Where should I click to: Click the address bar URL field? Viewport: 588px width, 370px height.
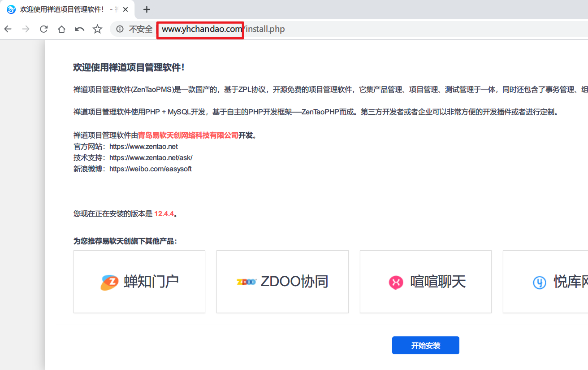pyautogui.click(x=350, y=29)
